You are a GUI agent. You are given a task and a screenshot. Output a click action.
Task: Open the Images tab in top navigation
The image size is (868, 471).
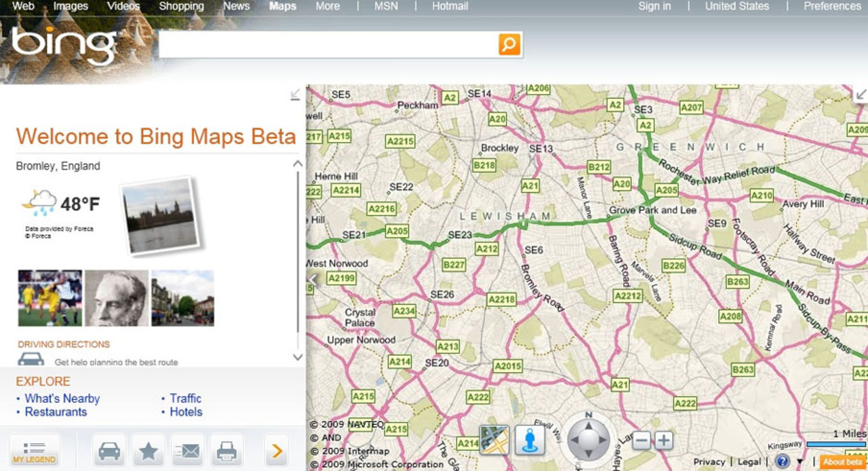[71, 6]
